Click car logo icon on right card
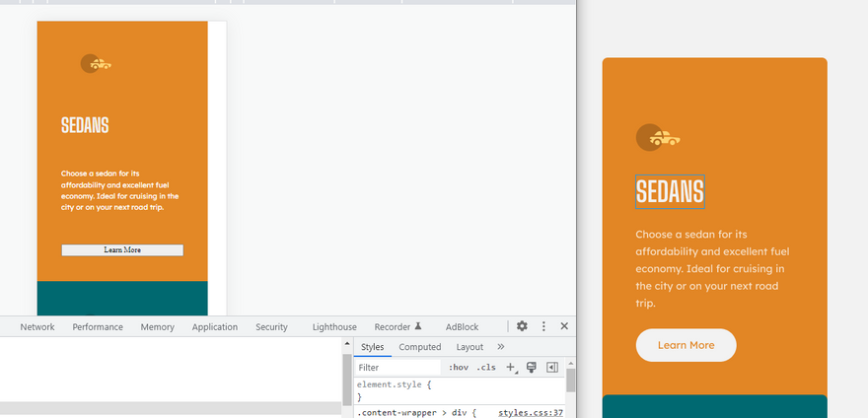This screenshot has height=418, width=868. pyautogui.click(x=658, y=138)
